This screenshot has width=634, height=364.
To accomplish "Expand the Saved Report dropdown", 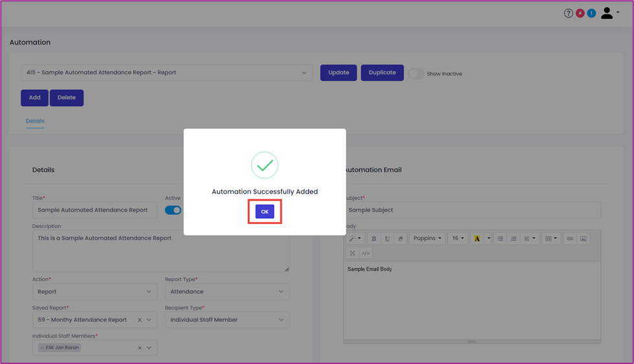I will click(x=149, y=320).
